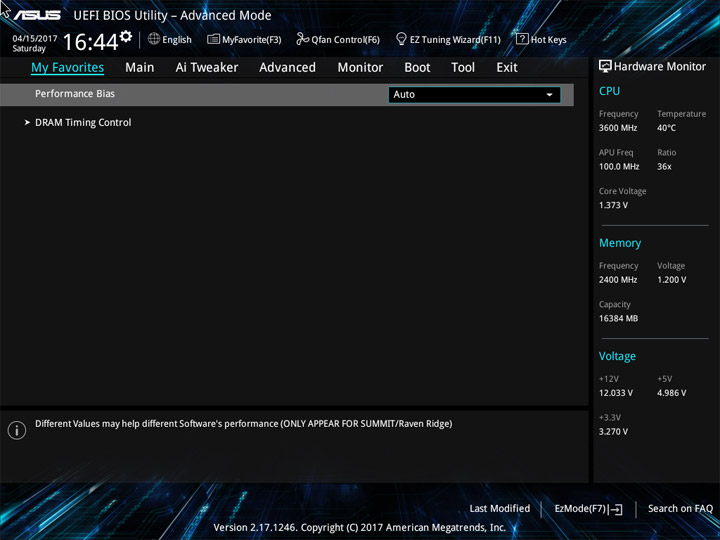
Task: Click the Hot Keys question mark icon
Action: [x=522, y=39]
